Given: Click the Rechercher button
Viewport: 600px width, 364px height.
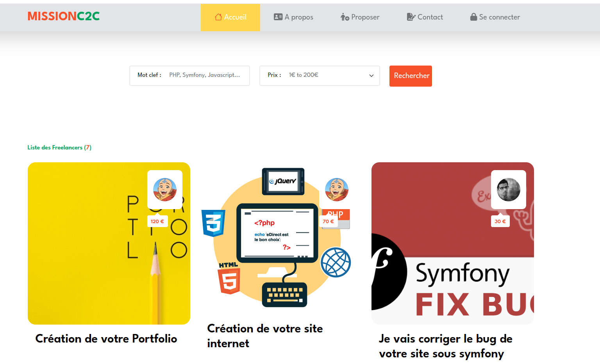Looking at the screenshot, I should coord(411,76).
